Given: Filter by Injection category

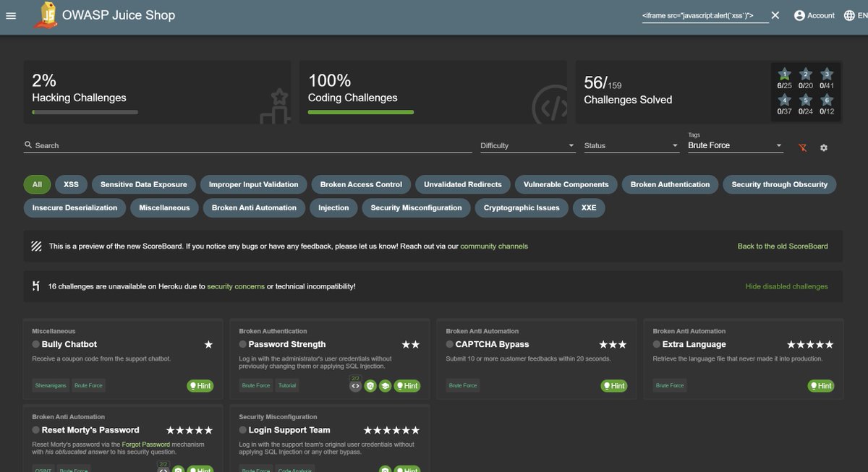Looking at the screenshot, I should [x=333, y=207].
